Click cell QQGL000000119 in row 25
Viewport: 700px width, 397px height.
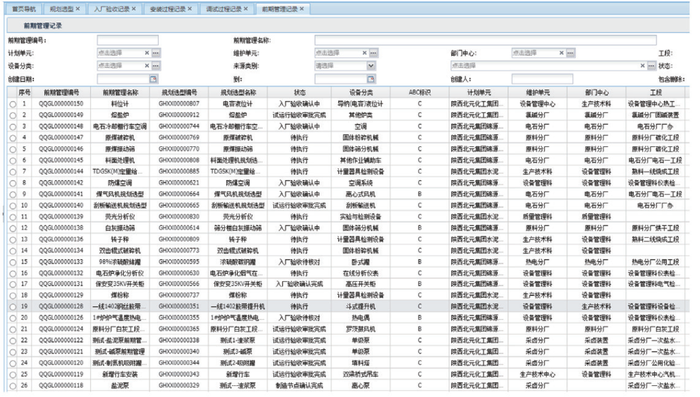coord(61,374)
